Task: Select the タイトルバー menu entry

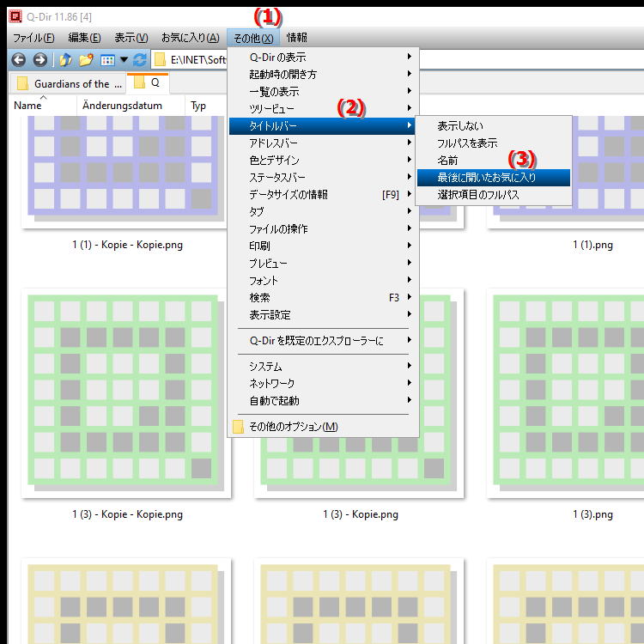Action: tap(322, 126)
